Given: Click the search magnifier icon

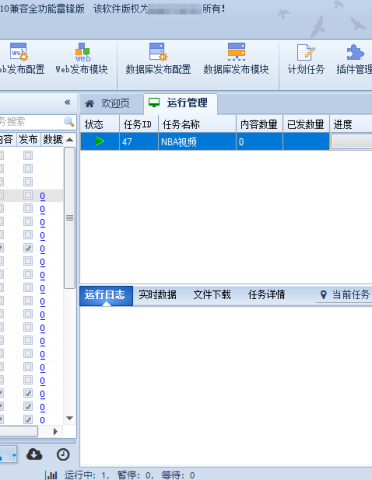Looking at the screenshot, I should coord(69,121).
